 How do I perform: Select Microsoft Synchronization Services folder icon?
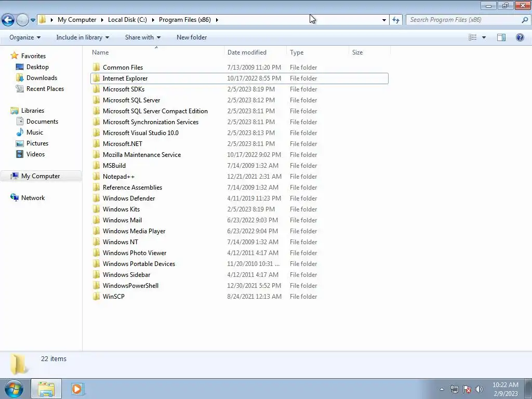96,122
